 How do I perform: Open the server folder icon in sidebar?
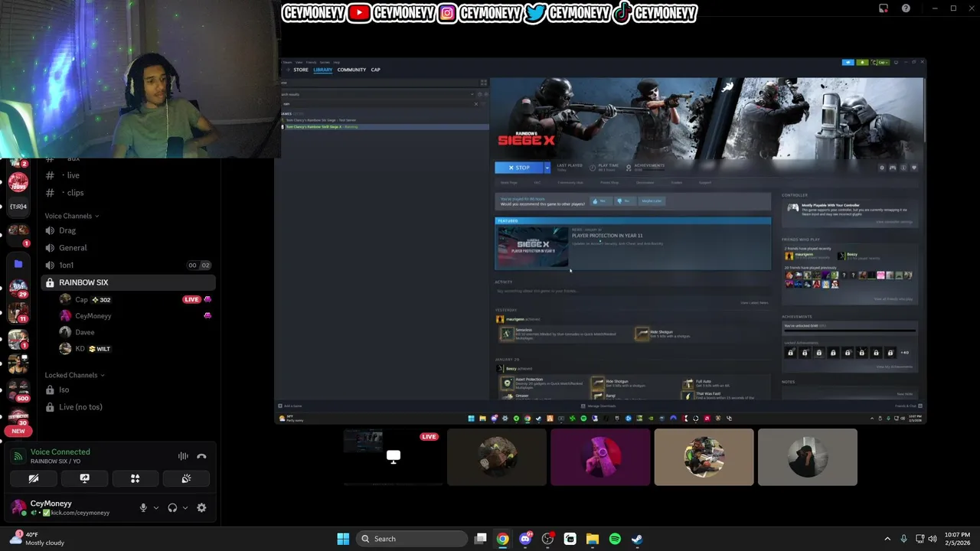pyautogui.click(x=18, y=264)
